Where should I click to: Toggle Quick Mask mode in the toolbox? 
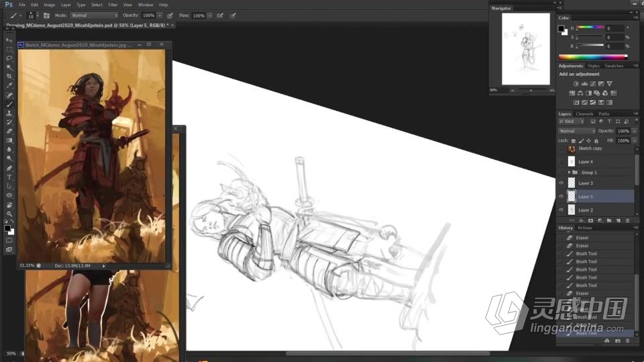click(x=9, y=240)
